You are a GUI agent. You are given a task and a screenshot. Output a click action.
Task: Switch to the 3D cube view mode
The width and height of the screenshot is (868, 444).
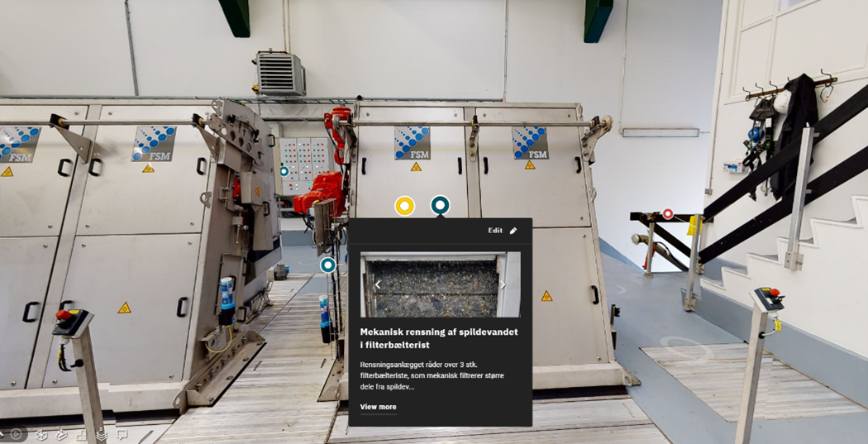click(40, 434)
